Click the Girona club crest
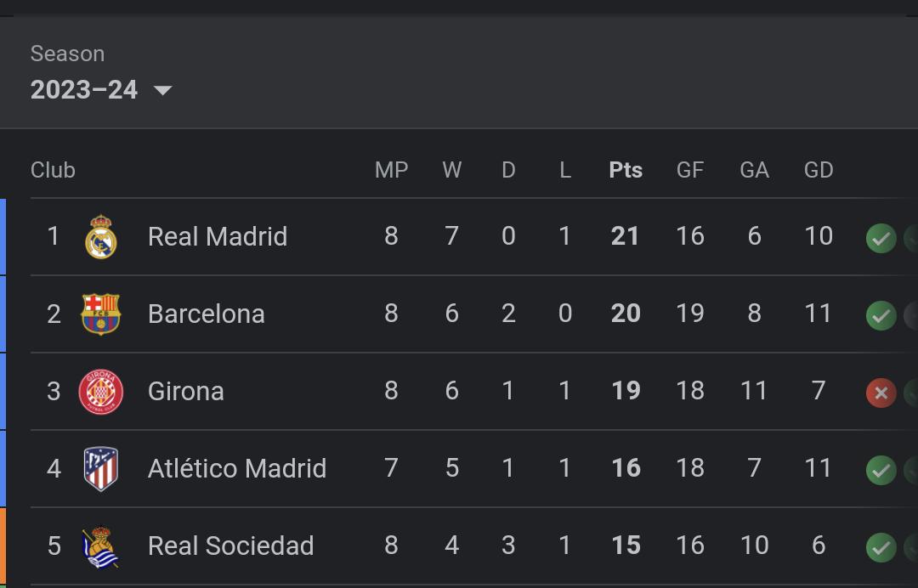This screenshot has width=918, height=588. (100, 392)
